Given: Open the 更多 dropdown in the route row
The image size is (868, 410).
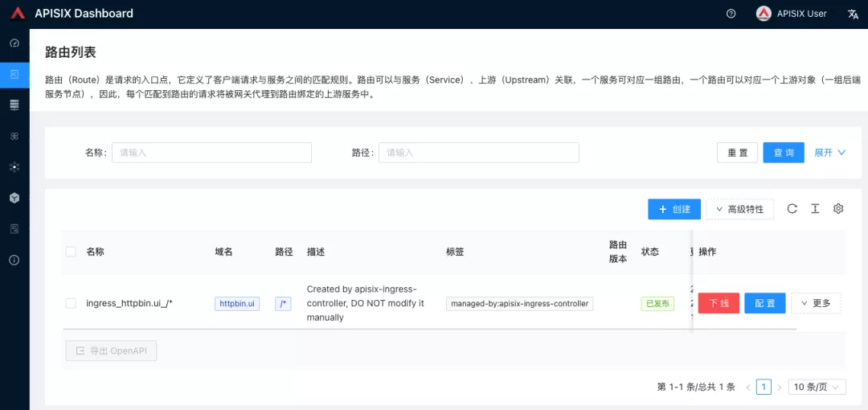Looking at the screenshot, I should (x=816, y=303).
